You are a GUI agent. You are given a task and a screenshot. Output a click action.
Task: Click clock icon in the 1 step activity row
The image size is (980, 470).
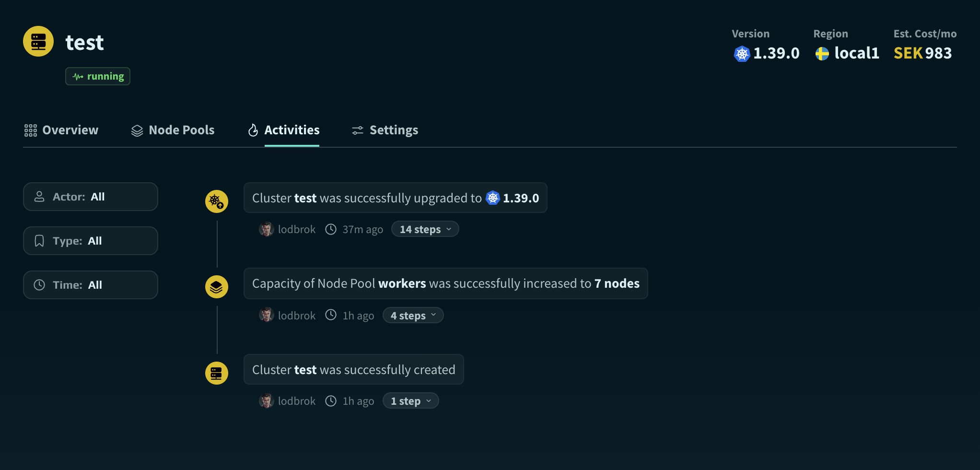(x=331, y=401)
